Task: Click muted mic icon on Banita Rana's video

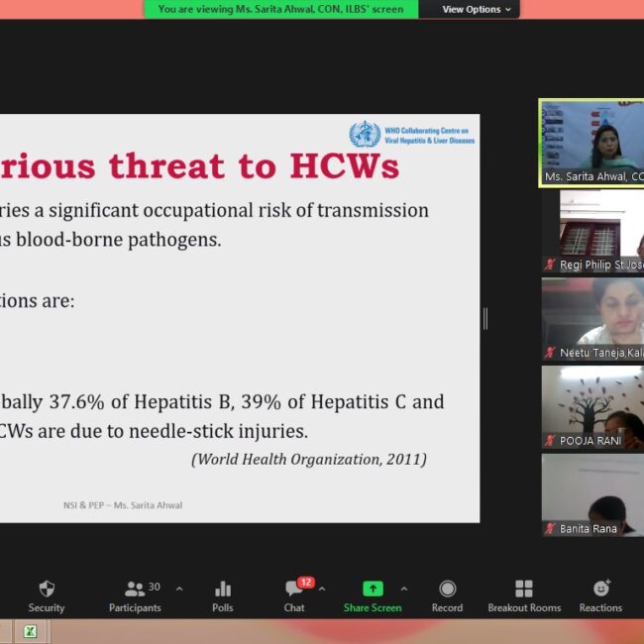Action: (x=550, y=529)
